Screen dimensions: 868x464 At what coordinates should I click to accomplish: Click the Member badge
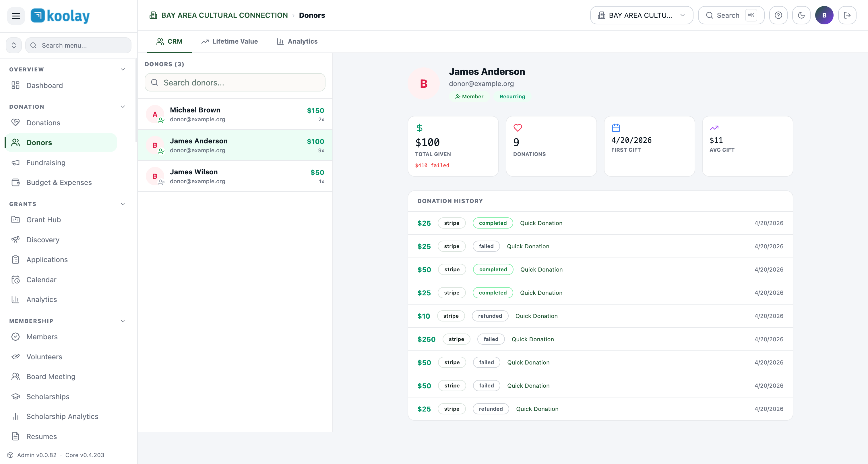(469, 97)
